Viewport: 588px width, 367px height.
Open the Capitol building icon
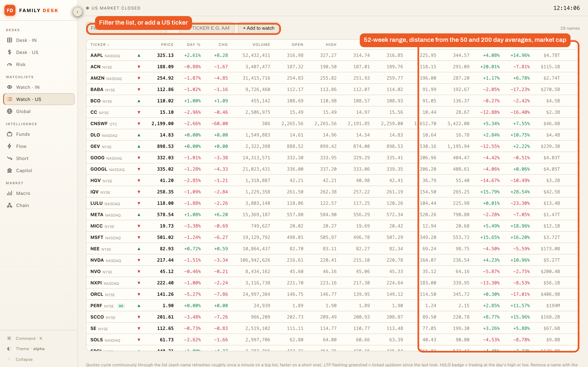(x=10, y=170)
